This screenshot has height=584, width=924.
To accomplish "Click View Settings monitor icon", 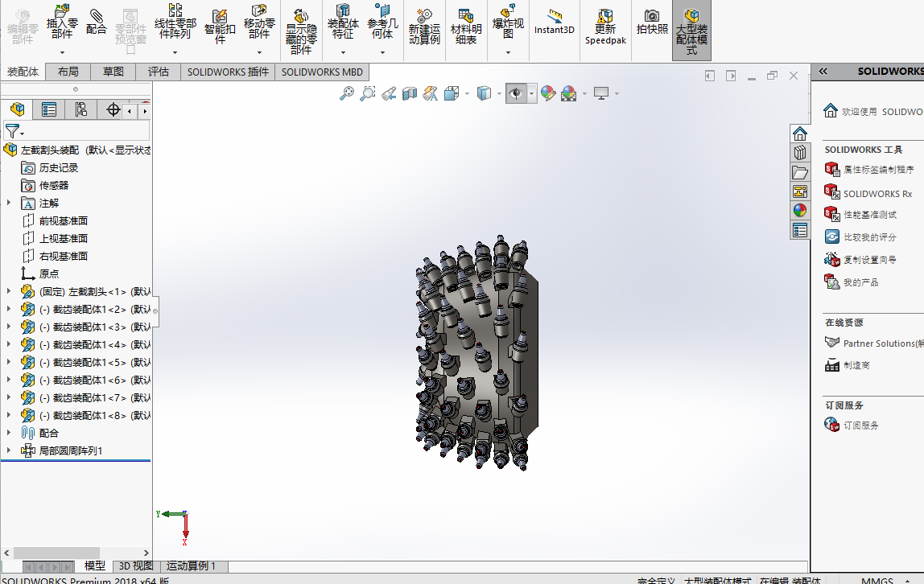I will [601, 93].
